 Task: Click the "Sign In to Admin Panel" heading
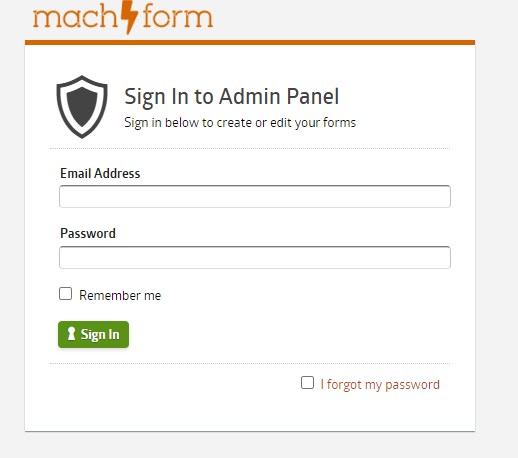[232, 97]
